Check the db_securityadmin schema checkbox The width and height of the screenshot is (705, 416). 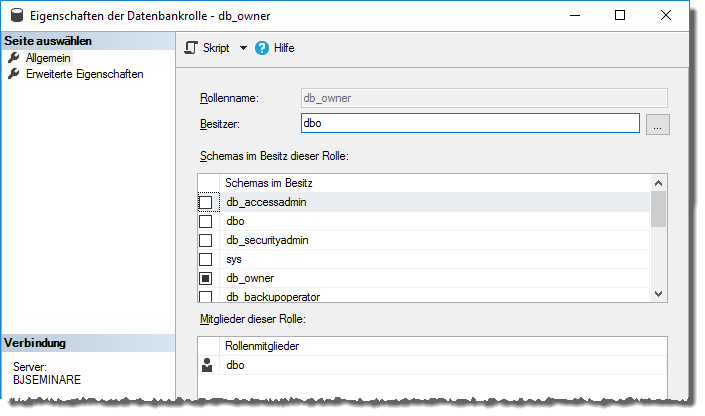(x=206, y=240)
